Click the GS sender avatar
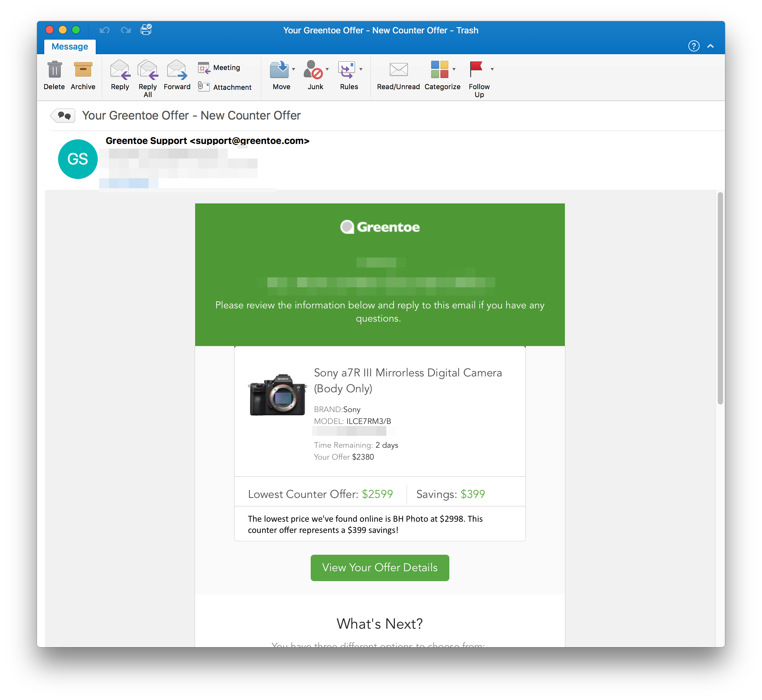 [78, 159]
